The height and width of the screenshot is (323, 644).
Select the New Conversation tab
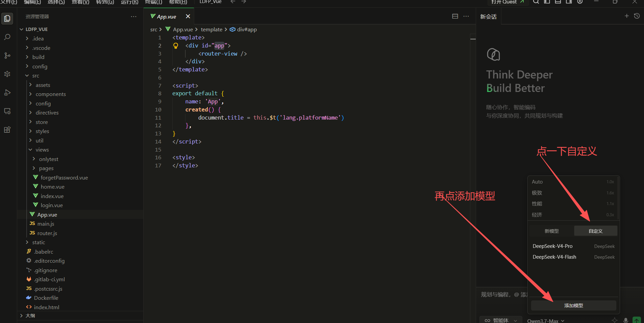(488, 17)
